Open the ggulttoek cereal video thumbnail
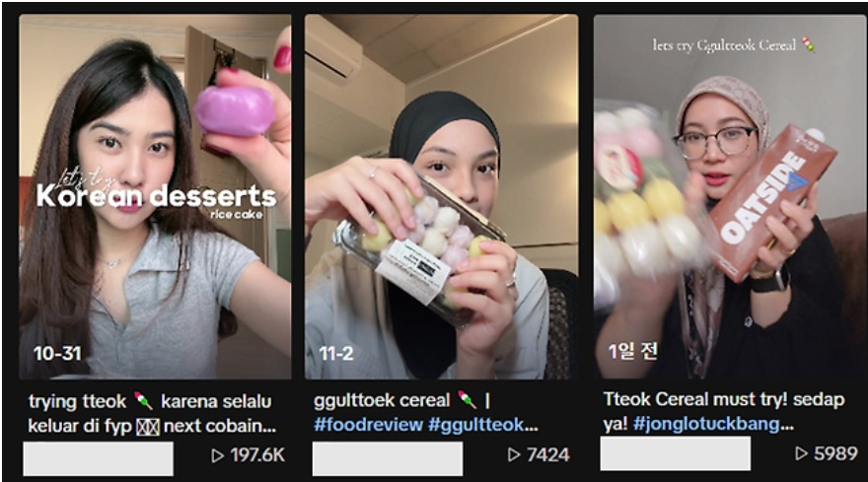Image resolution: width=868 pixels, height=482 pixels. [441, 196]
